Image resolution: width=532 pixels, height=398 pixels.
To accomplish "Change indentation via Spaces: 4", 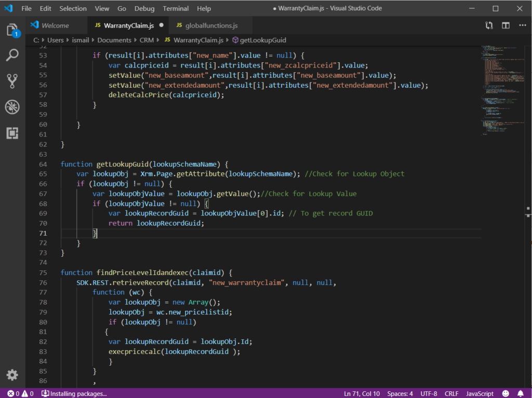I will pos(400,393).
